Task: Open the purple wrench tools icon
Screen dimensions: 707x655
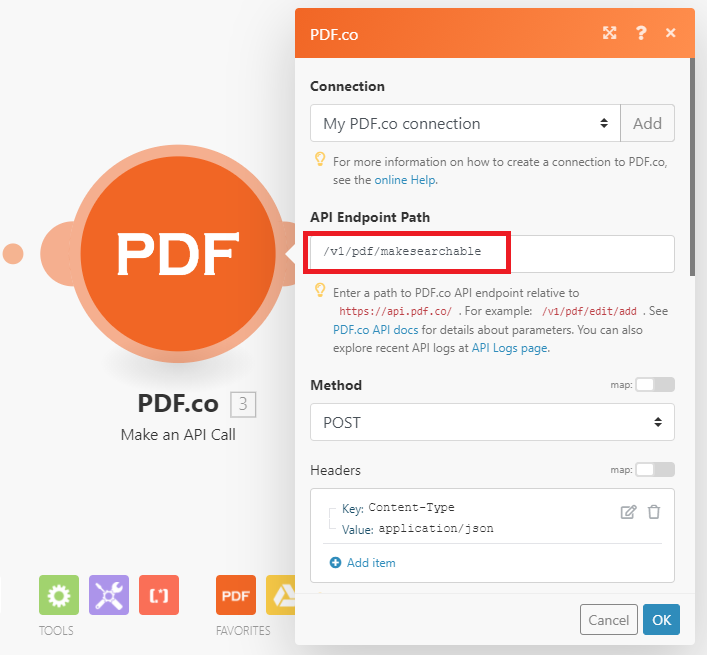Action: (x=109, y=595)
